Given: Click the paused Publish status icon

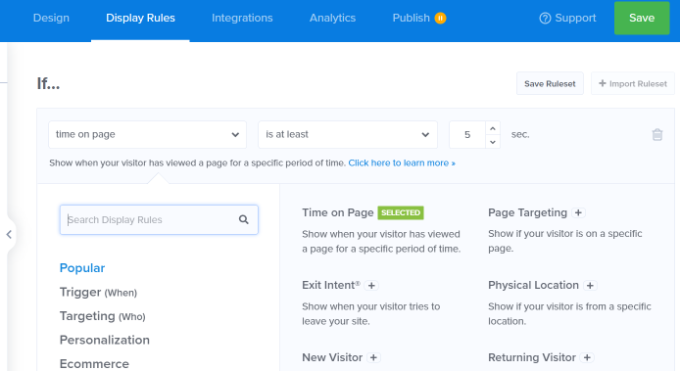Looking at the screenshot, I should click(440, 18).
